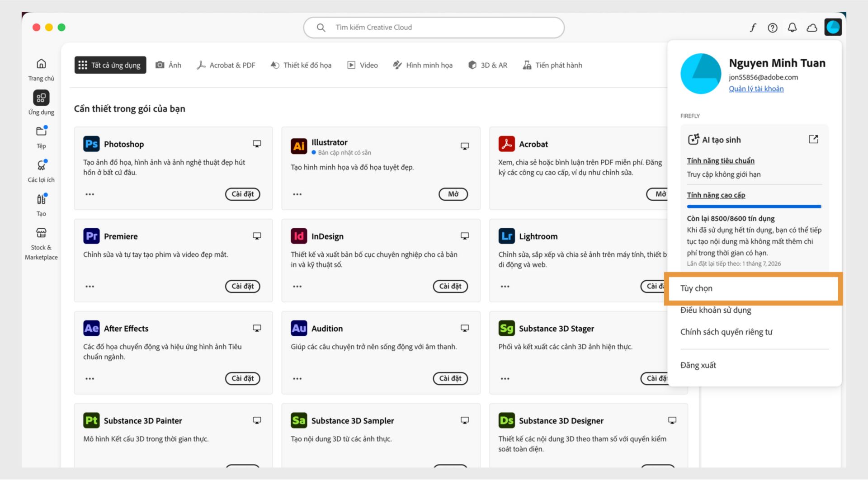This screenshot has height=480, width=868.
Task: Expand Photoshop more options ellipsis
Action: (x=90, y=194)
